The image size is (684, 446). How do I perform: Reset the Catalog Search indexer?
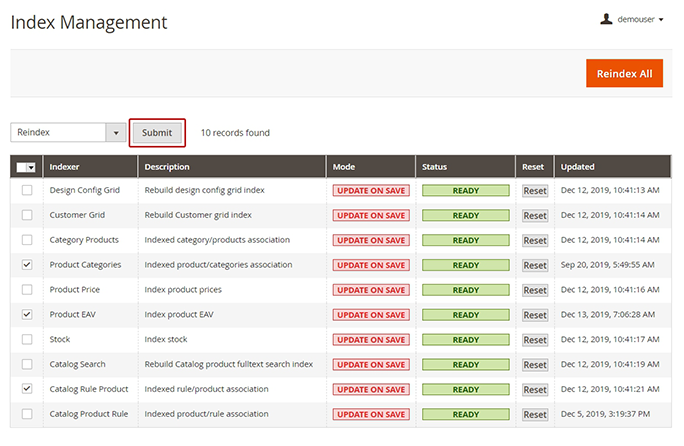[x=535, y=365]
